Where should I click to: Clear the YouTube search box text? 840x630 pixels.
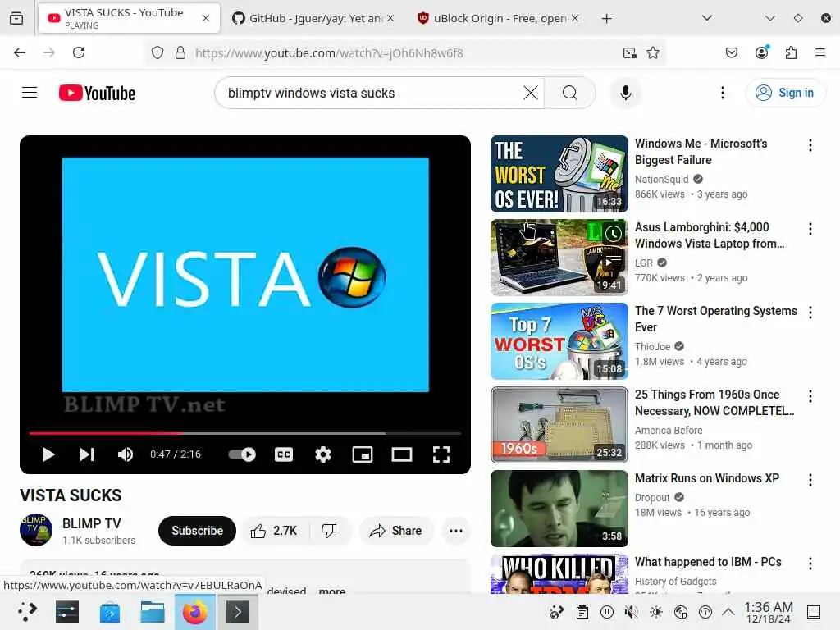click(531, 93)
